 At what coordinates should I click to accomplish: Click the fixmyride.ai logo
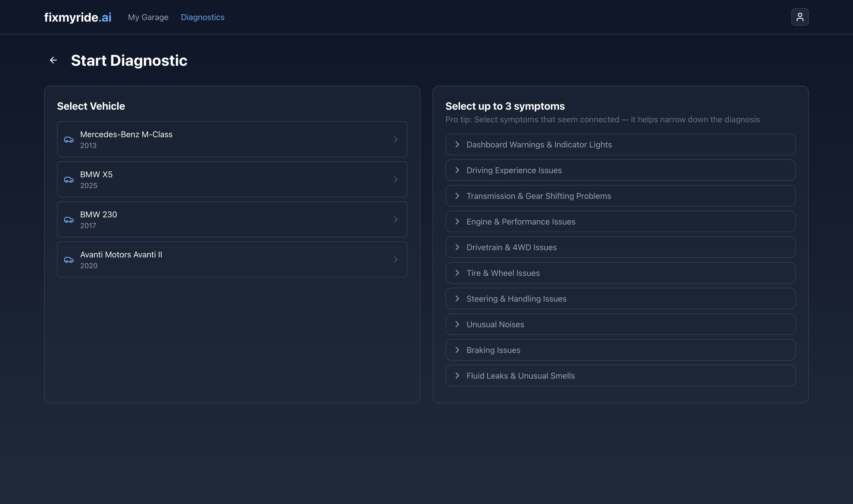[x=78, y=17]
